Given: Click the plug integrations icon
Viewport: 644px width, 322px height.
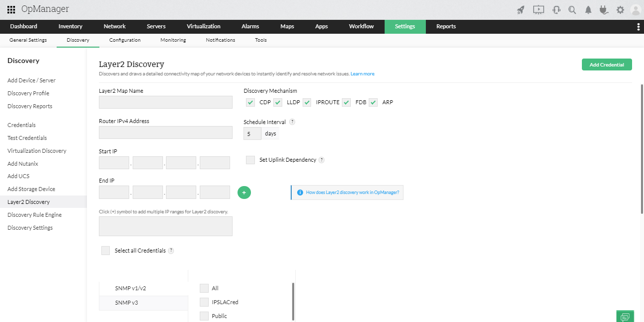Looking at the screenshot, I should tap(604, 9).
